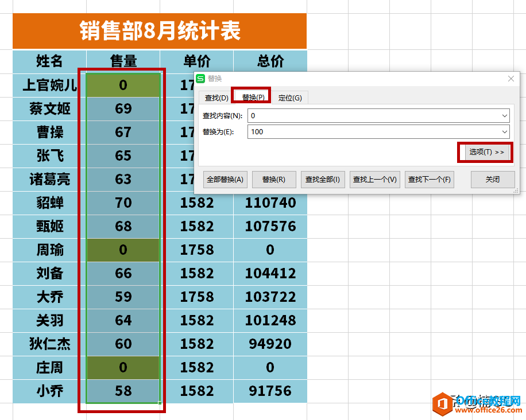This screenshot has height=420, width=526.
Task: Click the 替换为(E) input field
Action: click(x=379, y=132)
